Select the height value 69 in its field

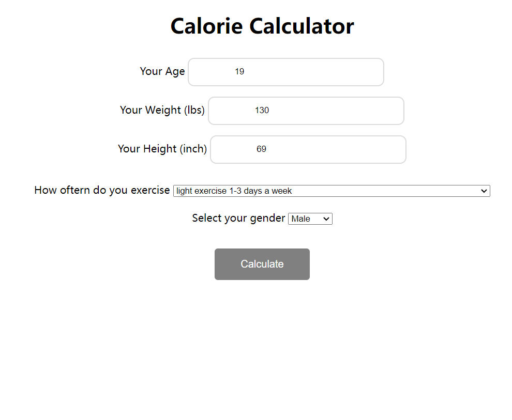pos(261,149)
